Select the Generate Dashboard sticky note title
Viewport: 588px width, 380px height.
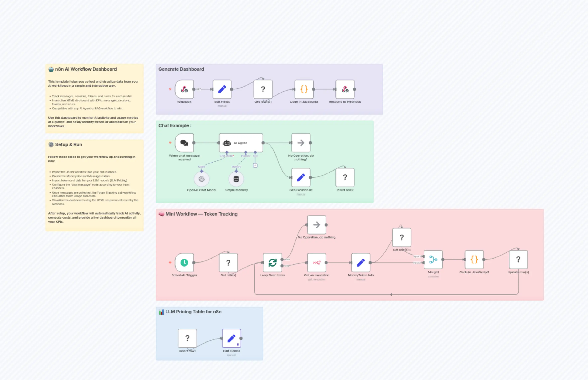(181, 69)
